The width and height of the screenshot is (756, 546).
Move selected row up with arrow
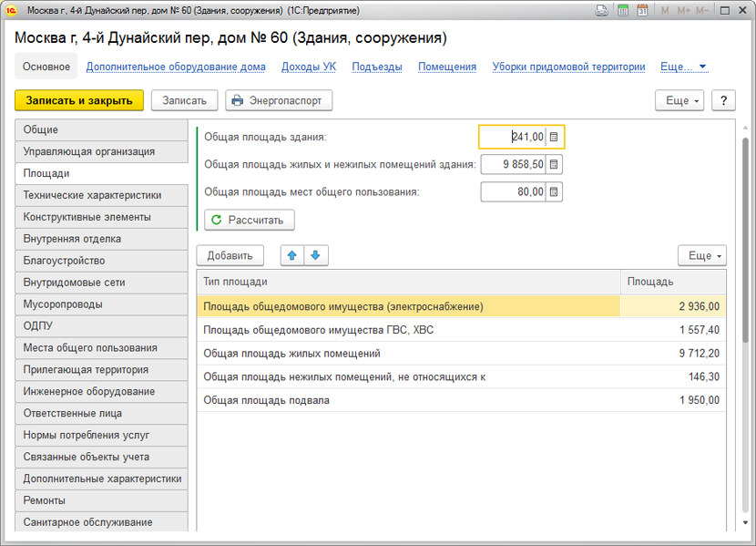[292, 255]
